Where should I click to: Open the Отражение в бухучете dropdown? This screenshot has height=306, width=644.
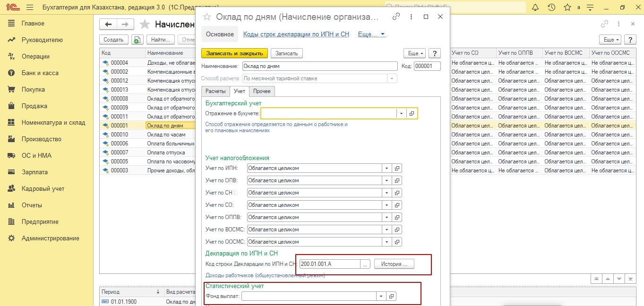401,113
